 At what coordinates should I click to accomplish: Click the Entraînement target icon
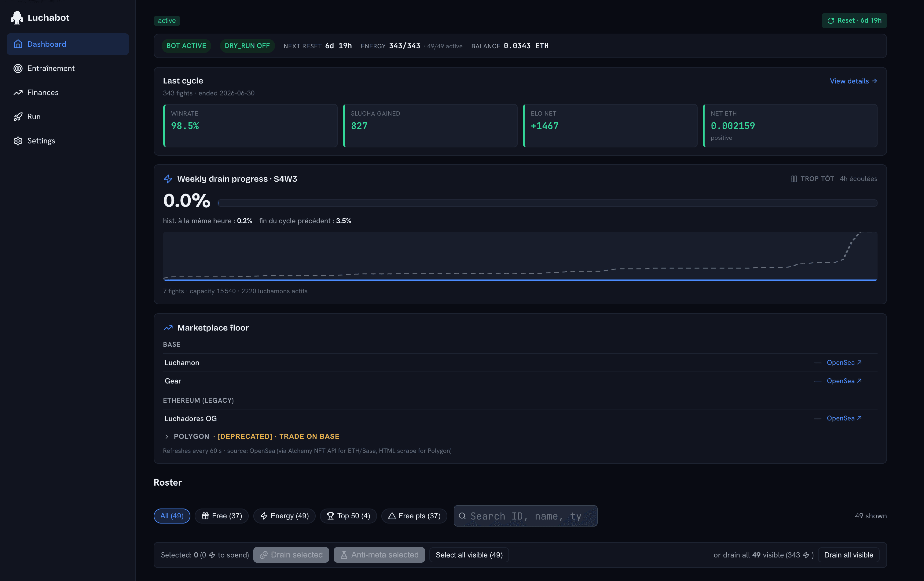[18, 68]
